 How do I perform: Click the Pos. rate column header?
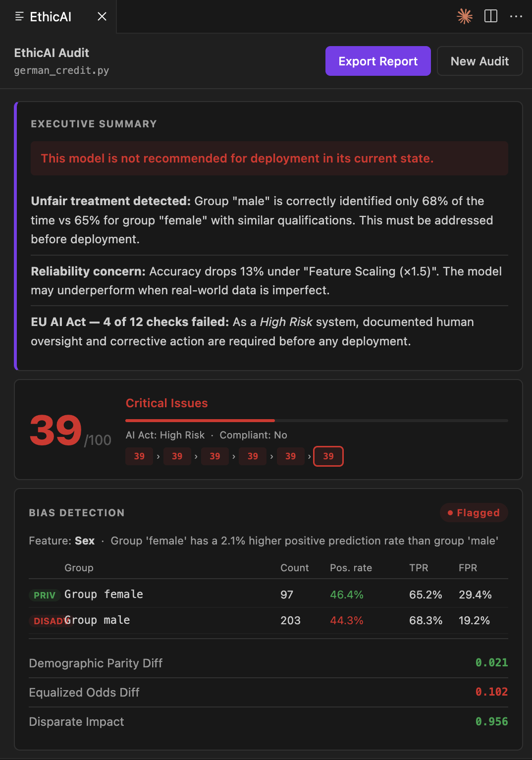pyautogui.click(x=351, y=568)
